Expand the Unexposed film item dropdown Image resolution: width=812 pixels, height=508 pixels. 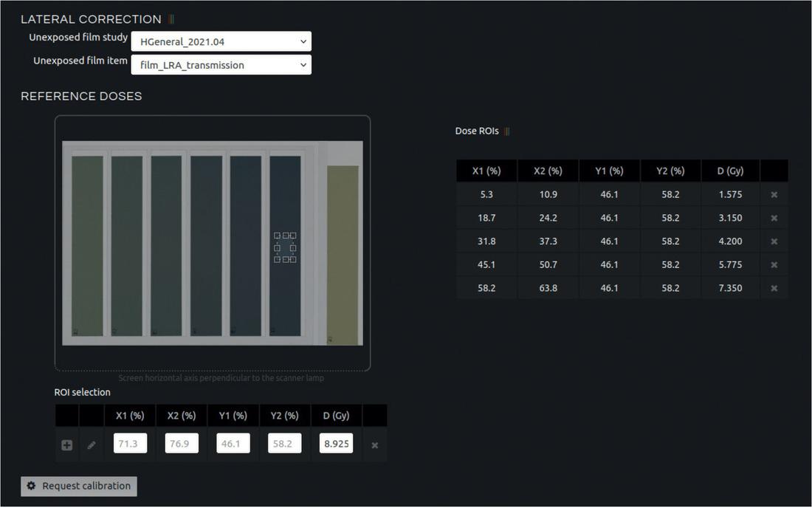coord(221,65)
